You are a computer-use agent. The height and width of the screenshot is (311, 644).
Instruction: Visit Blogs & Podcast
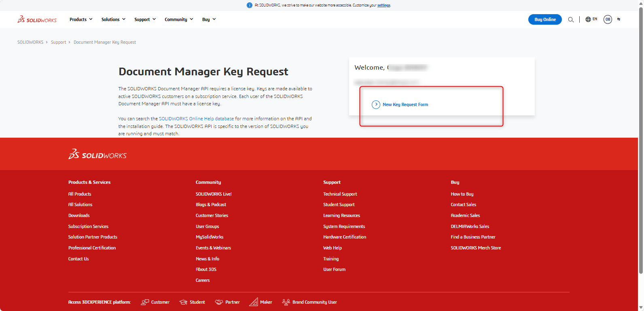coord(211,204)
